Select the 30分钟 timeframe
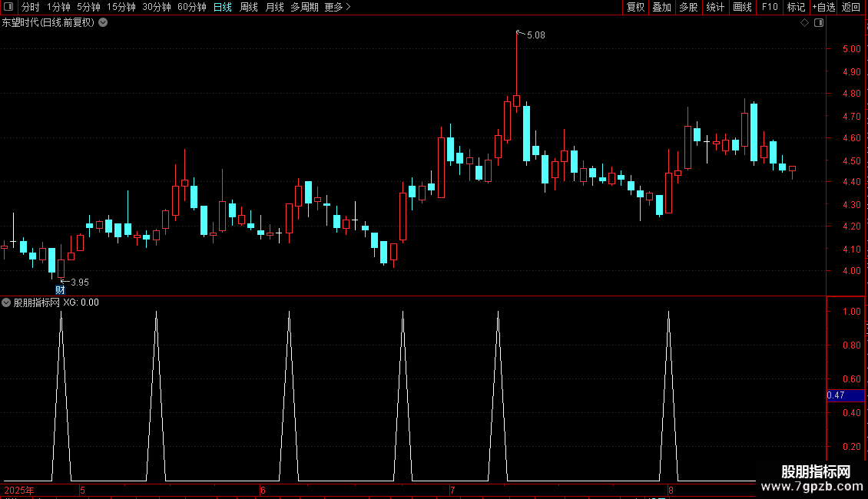 coord(156,7)
